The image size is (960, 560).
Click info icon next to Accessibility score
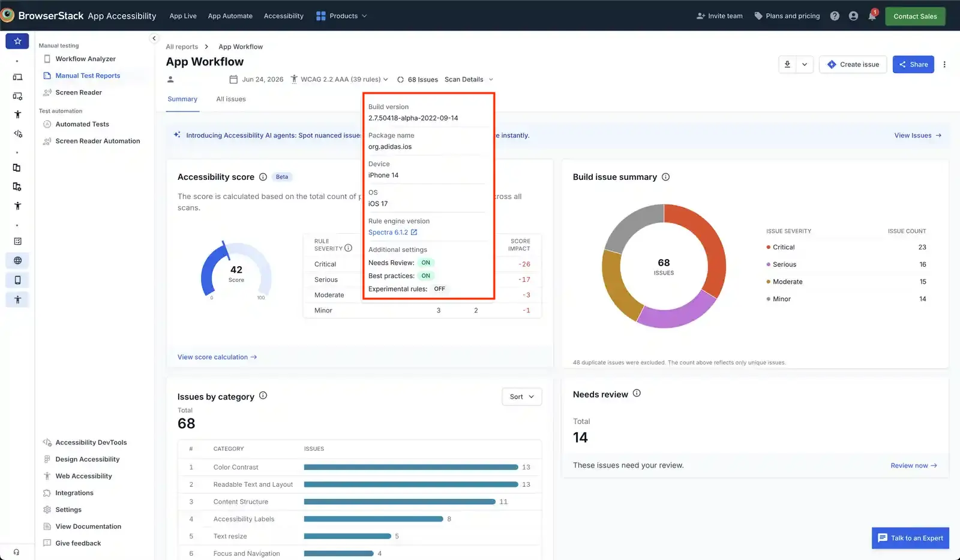click(x=263, y=177)
